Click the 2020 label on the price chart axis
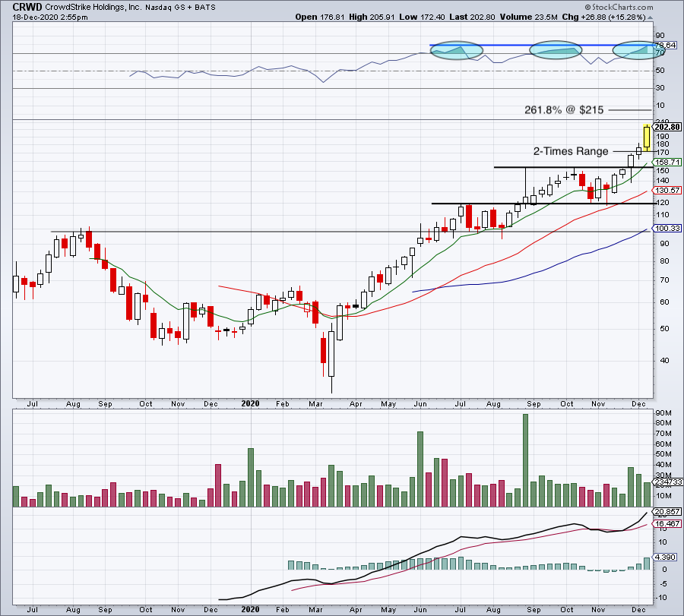 click(250, 403)
